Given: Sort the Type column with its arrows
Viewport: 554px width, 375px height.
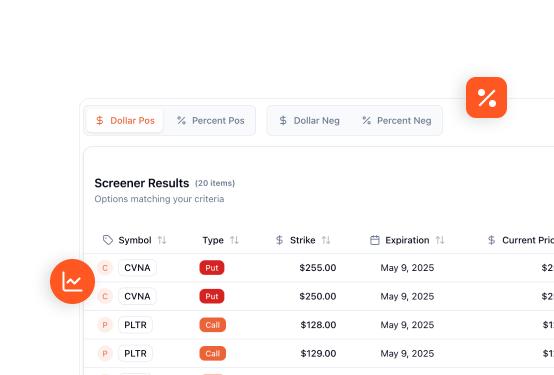Looking at the screenshot, I should pyautogui.click(x=234, y=240).
